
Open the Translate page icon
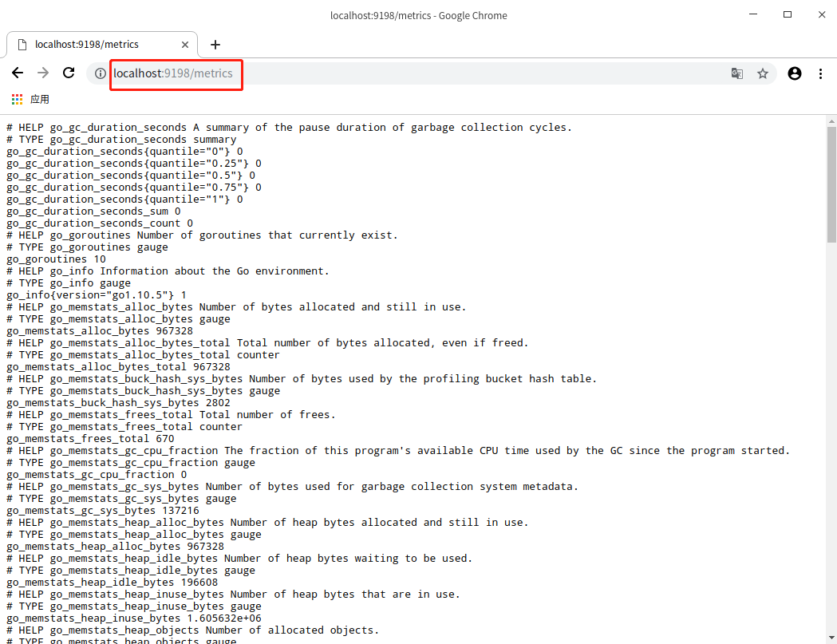[x=737, y=73]
